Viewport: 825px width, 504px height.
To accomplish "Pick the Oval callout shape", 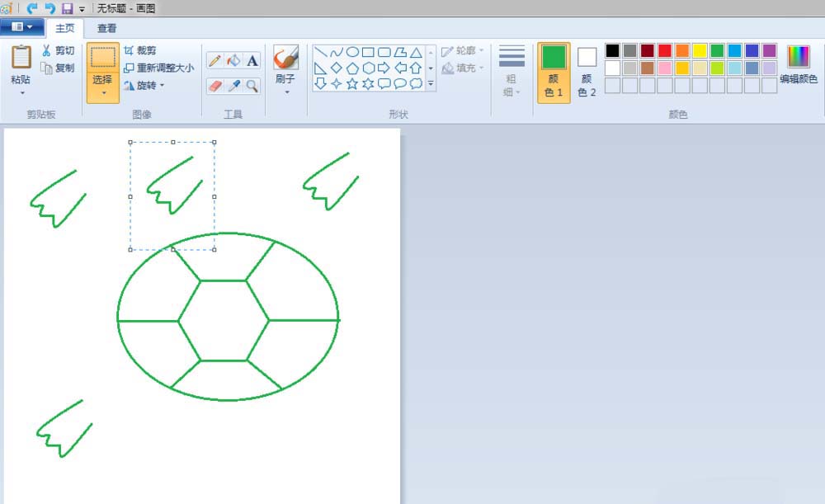I will click(400, 83).
